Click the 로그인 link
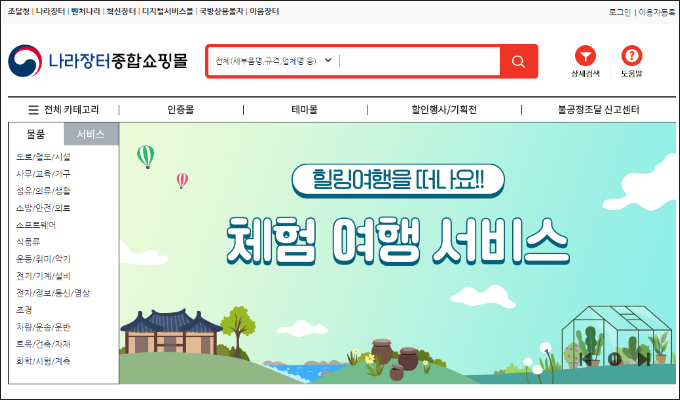The width and height of the screenshot is (680, 400). pyautogui.click(x=620, y=13)
